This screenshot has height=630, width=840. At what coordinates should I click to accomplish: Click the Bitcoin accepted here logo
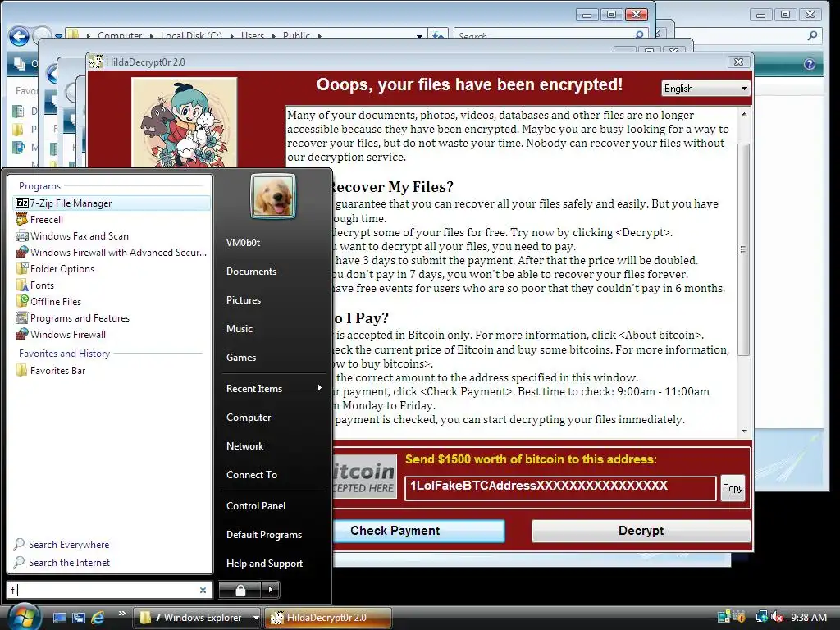pyautogui.click(x=364, y=477)
